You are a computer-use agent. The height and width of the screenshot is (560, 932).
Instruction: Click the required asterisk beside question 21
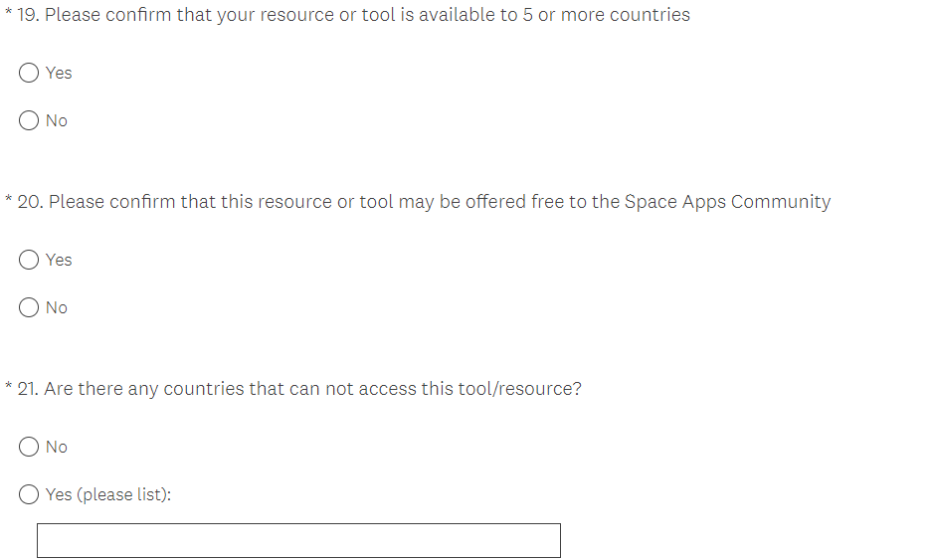click(x=8, y=389)
